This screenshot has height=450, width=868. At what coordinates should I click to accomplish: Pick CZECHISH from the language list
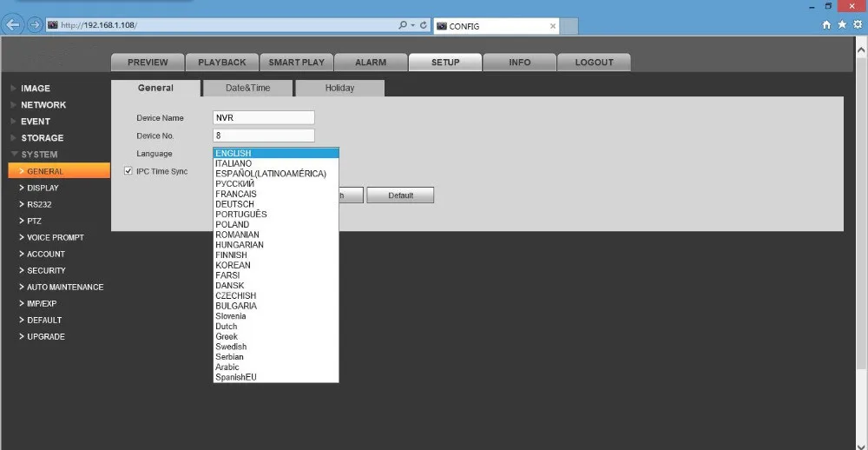(x=276, y=295)
